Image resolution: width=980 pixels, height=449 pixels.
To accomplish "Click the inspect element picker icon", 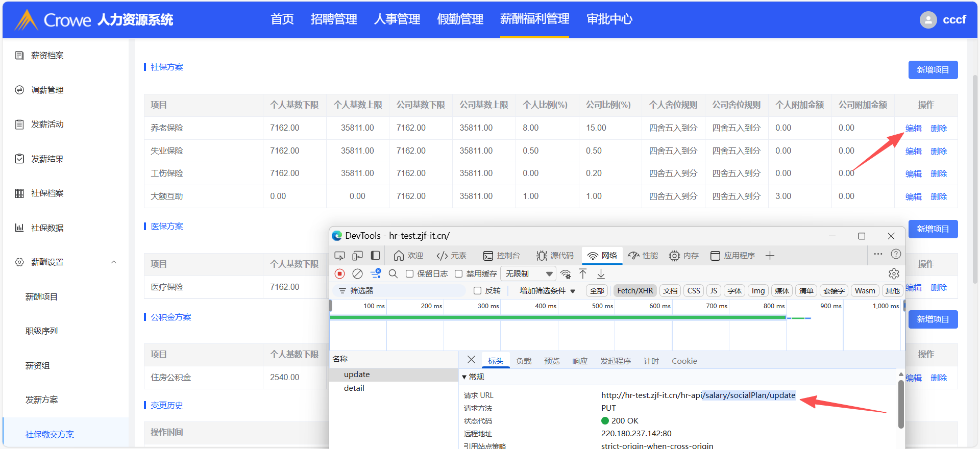I will [339, 256].
